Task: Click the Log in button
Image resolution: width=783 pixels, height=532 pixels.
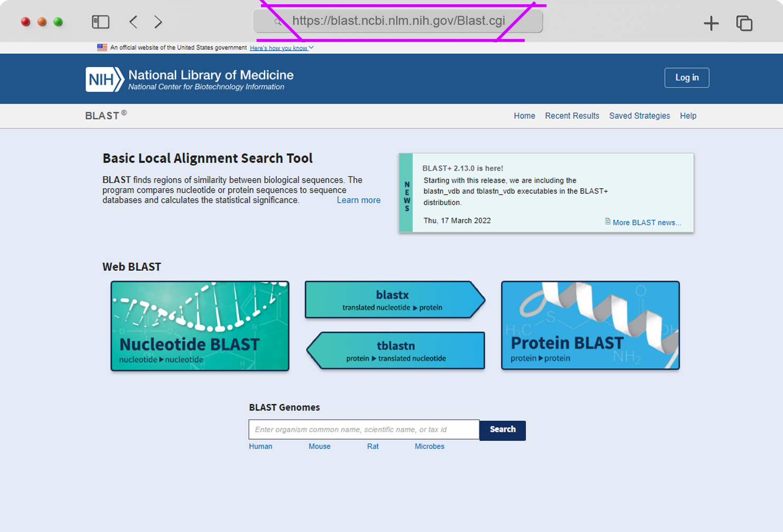Action: (687, 78)
